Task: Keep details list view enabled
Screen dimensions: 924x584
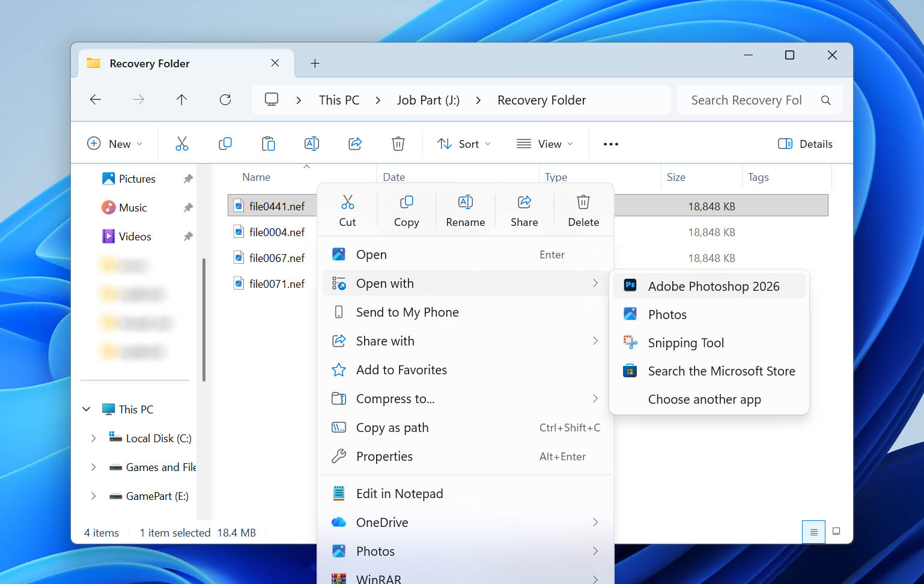Action: [x=813, y=532]
